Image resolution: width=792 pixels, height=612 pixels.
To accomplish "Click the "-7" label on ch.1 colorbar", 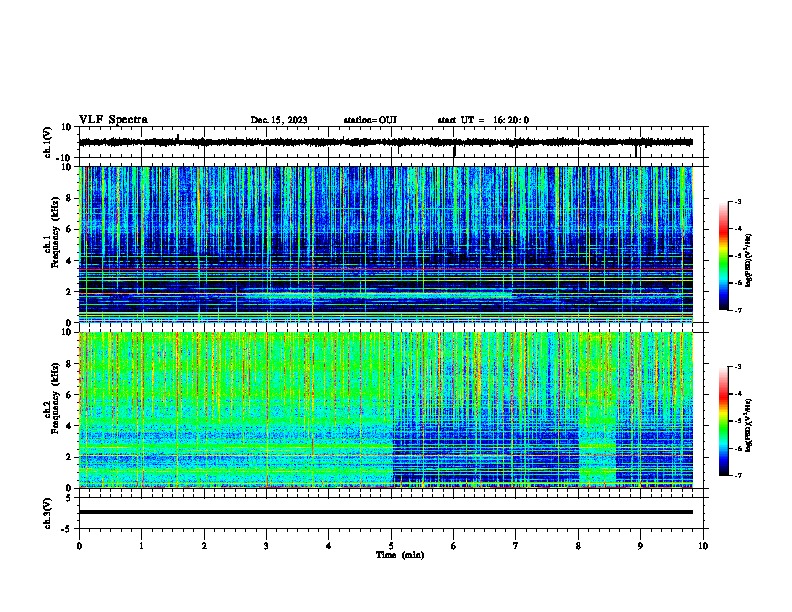I will pyautogui.click(x=738, y=310).
